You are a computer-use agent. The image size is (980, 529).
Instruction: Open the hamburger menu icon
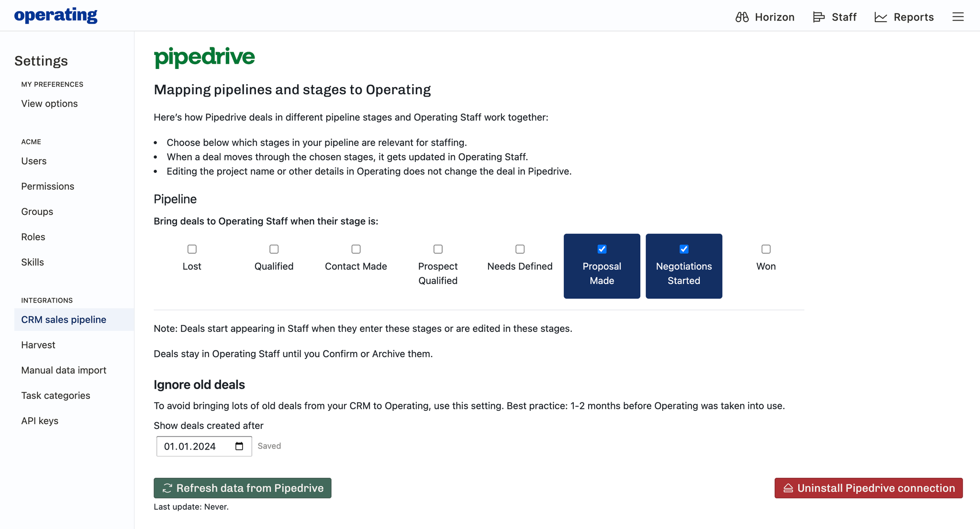click(x=958, y=17)
